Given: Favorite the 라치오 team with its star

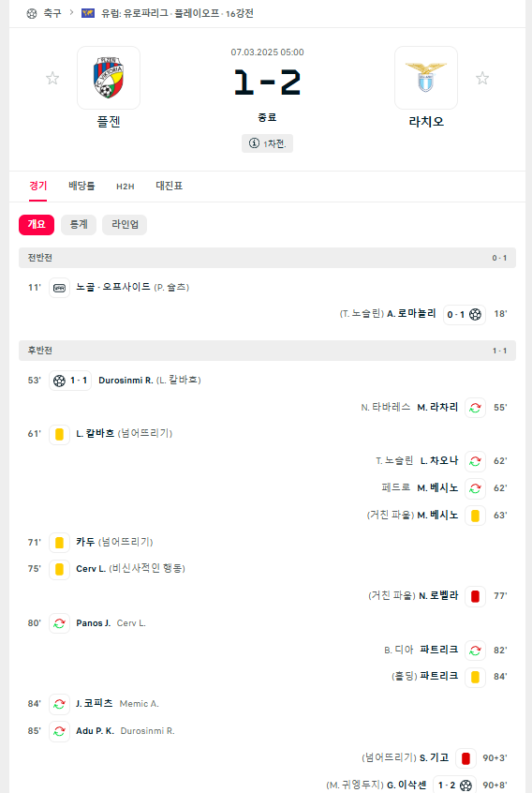Looking at the screenshot, I should 482,78.
